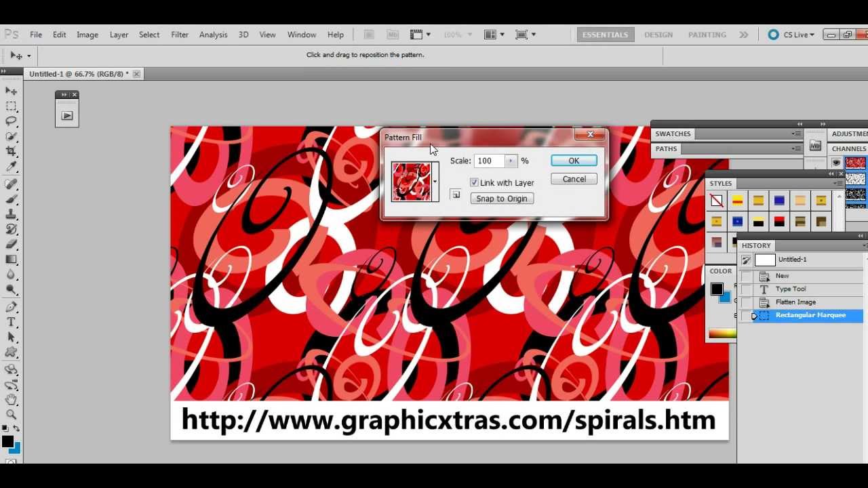The width and height of the screenshot is (868, 488).
Task: Toggle visibility eye of the top channel
Action: pos(836,163)
